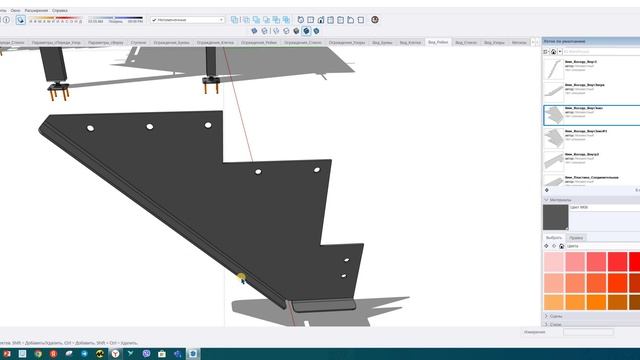Open the component navigation dropdown arrow
Screen dimensions: 640x360
(x=560, y=52)
